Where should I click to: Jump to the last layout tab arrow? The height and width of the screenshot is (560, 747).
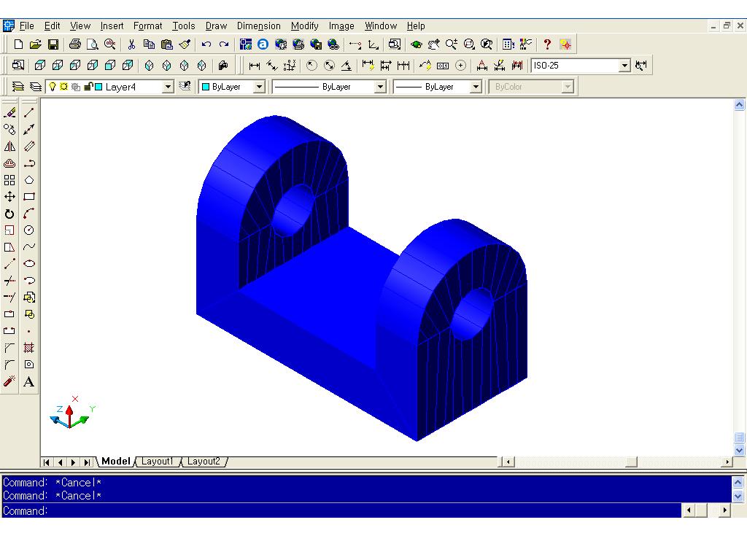(88, 462)
